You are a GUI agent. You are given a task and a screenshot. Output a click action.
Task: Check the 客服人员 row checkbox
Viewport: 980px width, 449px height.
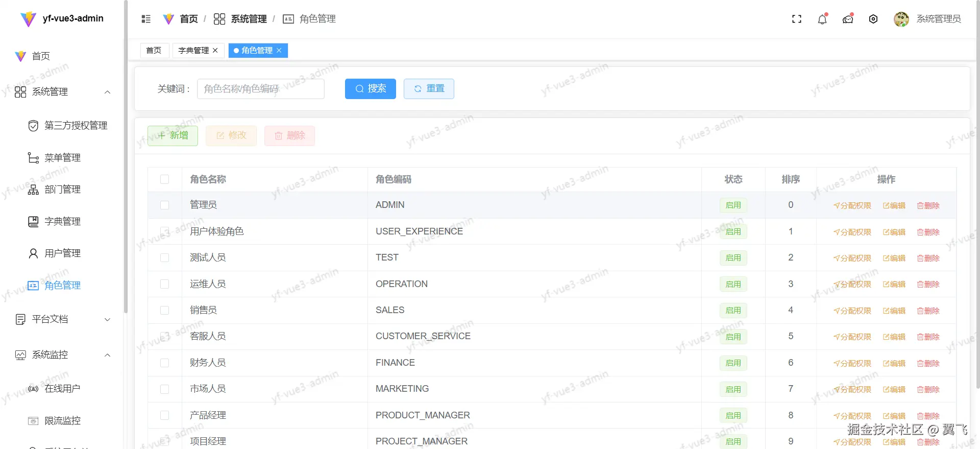pyautogui.click(x=164, y=336)
